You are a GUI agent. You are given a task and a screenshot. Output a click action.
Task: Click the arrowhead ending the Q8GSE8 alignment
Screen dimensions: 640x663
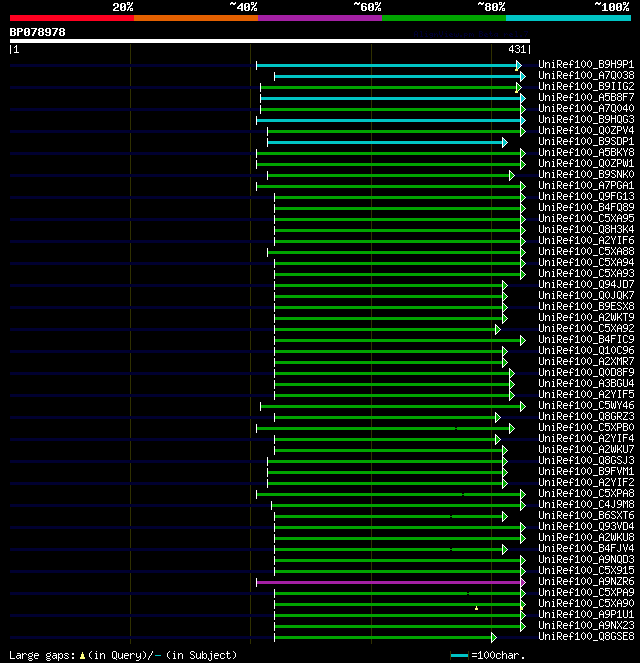point(494,637)
